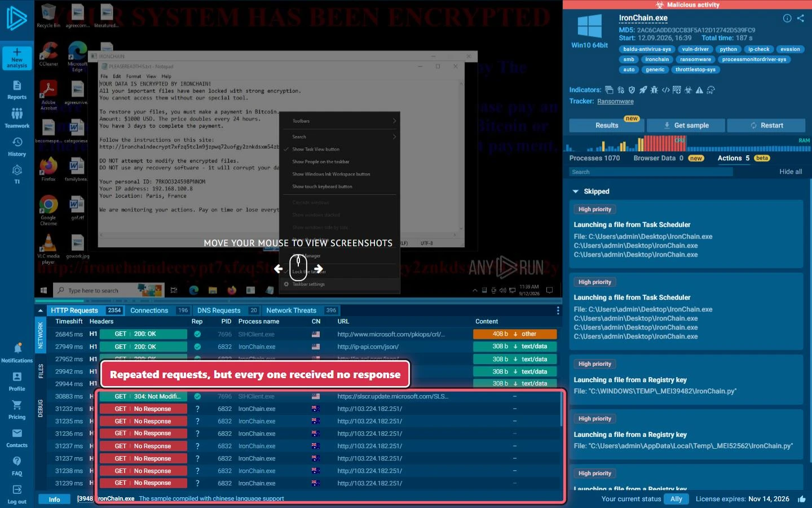Open the Teamwork section
This screenshot has width=812, height=508.
(x=17, y=118)
